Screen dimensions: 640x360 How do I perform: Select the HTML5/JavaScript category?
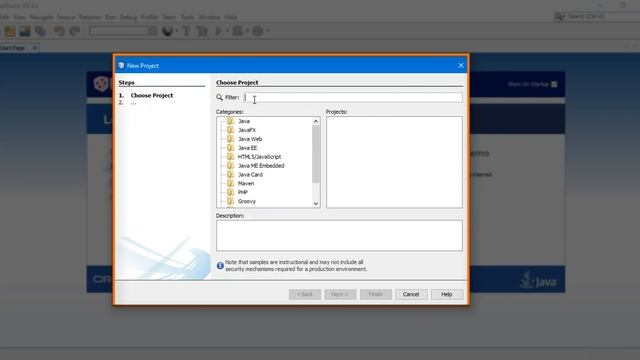click(259, 157)
